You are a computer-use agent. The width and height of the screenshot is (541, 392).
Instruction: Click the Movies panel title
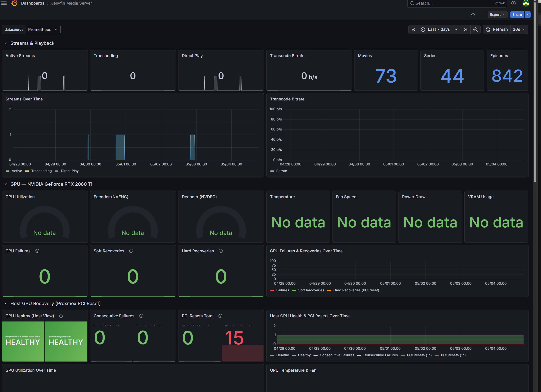(x=365, y=56)
